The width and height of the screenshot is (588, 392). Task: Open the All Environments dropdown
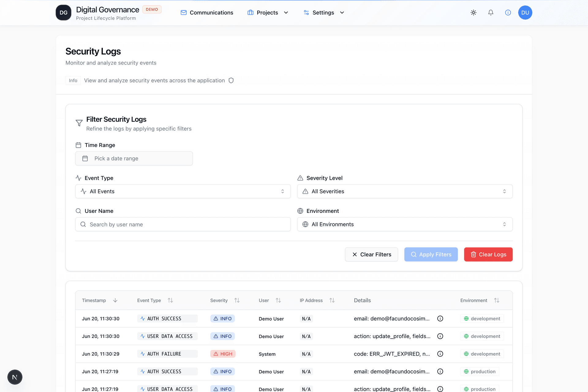tap(405, 224)
